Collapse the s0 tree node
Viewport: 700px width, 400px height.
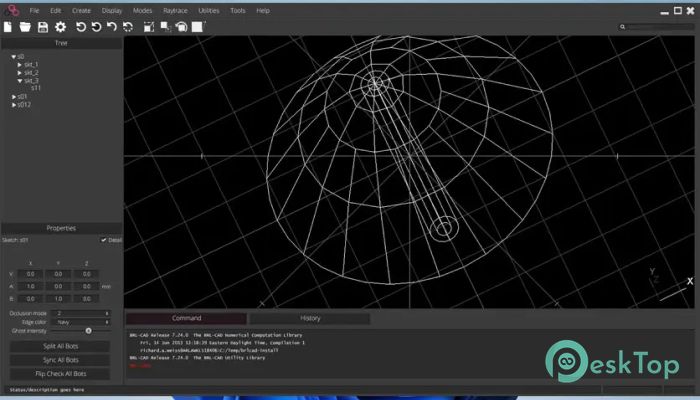(x=13, y=57)
